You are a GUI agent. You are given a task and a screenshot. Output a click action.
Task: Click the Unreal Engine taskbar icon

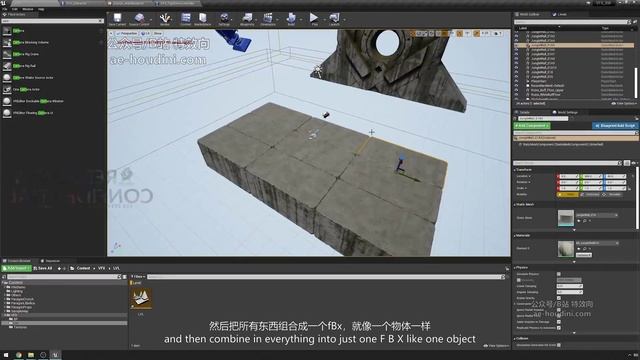point(56,355)
